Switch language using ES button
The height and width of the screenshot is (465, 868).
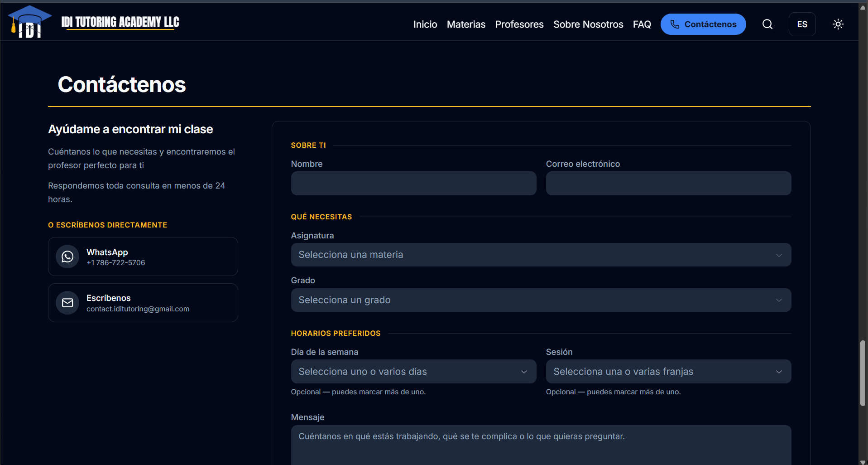pyautogui.click(x=802, y=24)
